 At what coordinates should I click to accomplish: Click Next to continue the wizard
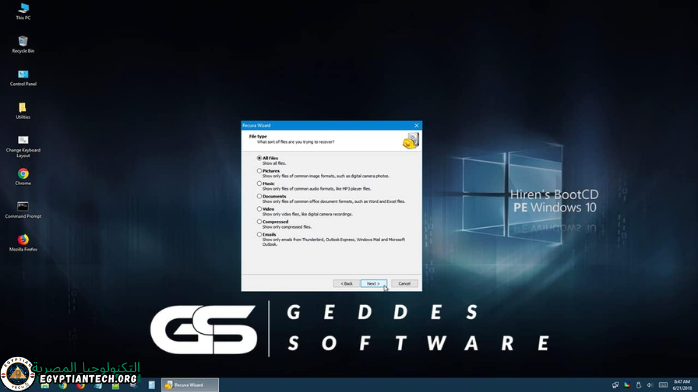373,283
